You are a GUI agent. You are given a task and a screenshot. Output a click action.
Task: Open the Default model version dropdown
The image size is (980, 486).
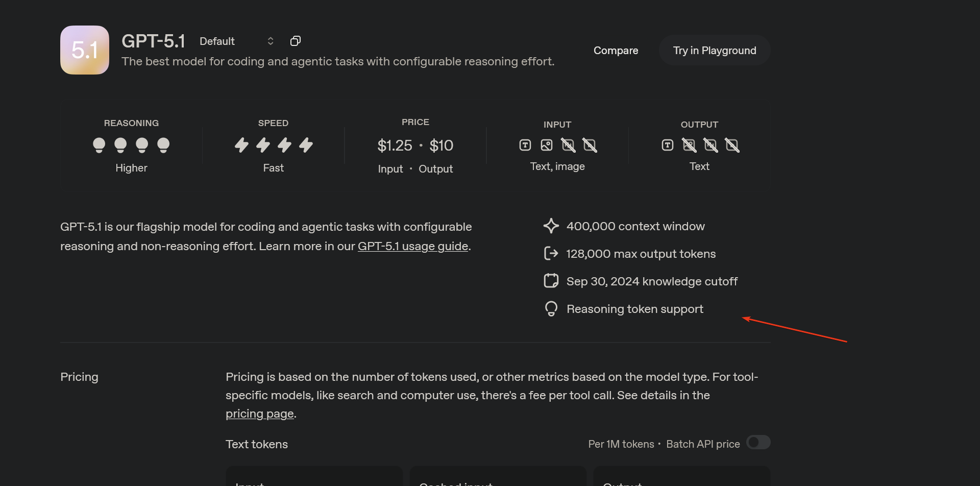coord(237,41)
